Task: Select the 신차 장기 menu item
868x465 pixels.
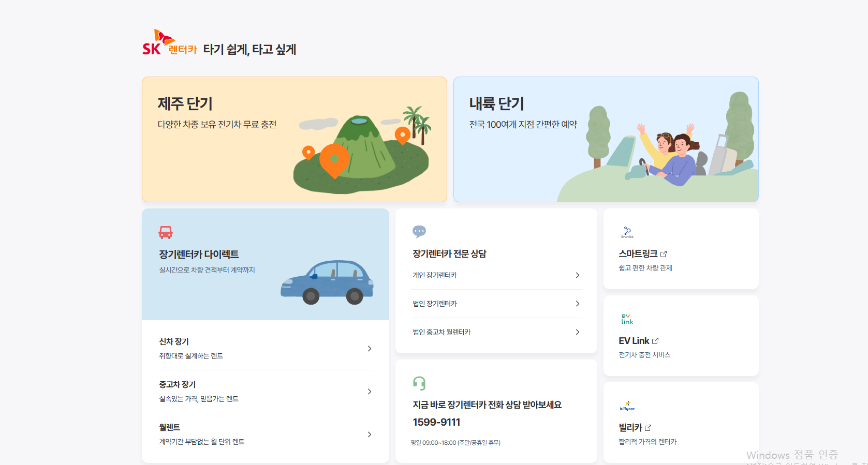Action: 266,349
